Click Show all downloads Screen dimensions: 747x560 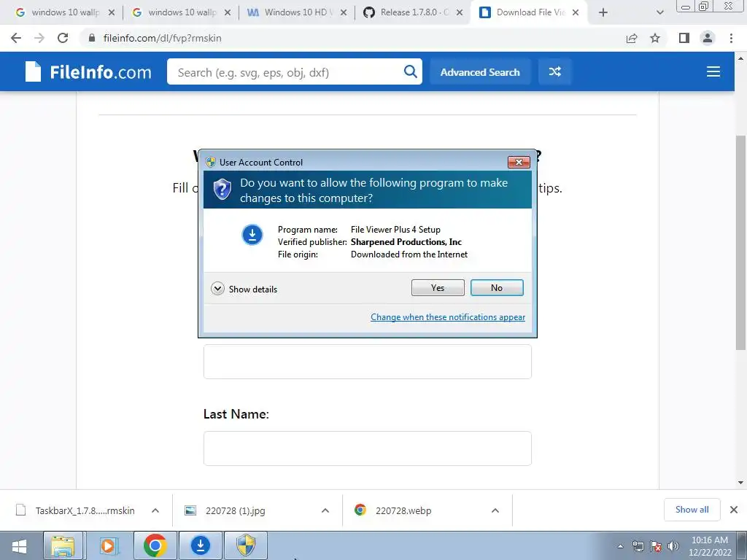[x=692, y=510]
